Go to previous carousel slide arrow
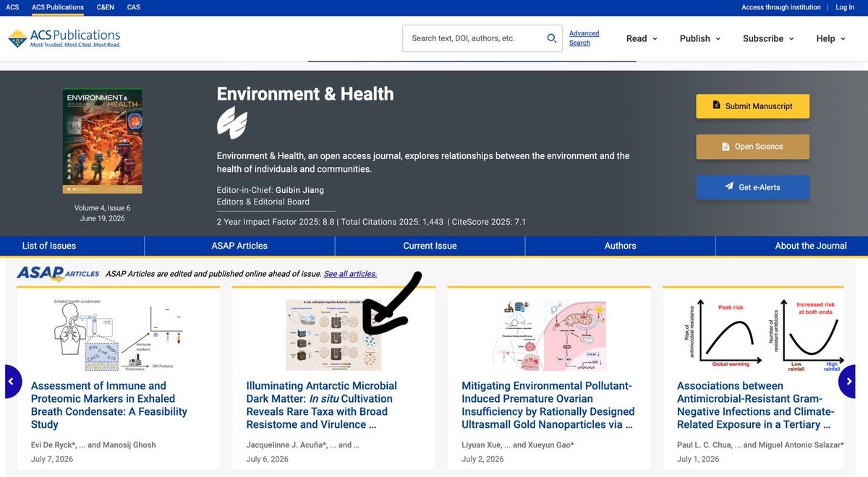Image resolution: width=868 pixels, height=477 pixels. (x=12, y=381)
